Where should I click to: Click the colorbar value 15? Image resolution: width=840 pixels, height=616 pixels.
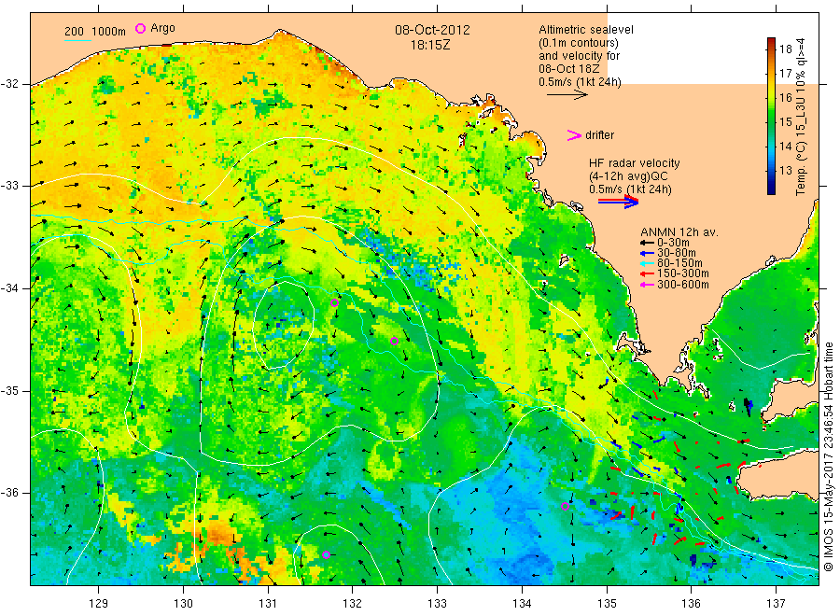785,121
